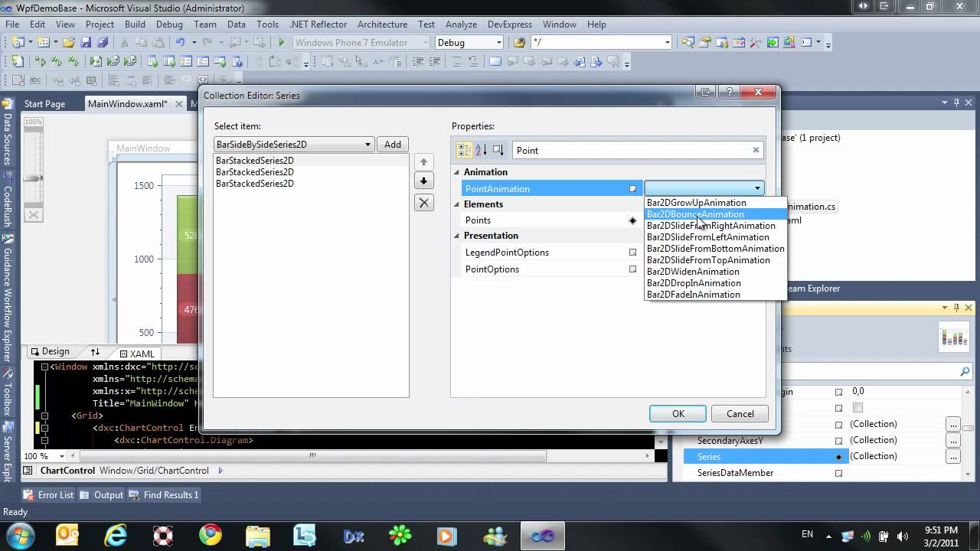Switch properties to categorized view
980x551 pixels.
[x=464, y=150]
